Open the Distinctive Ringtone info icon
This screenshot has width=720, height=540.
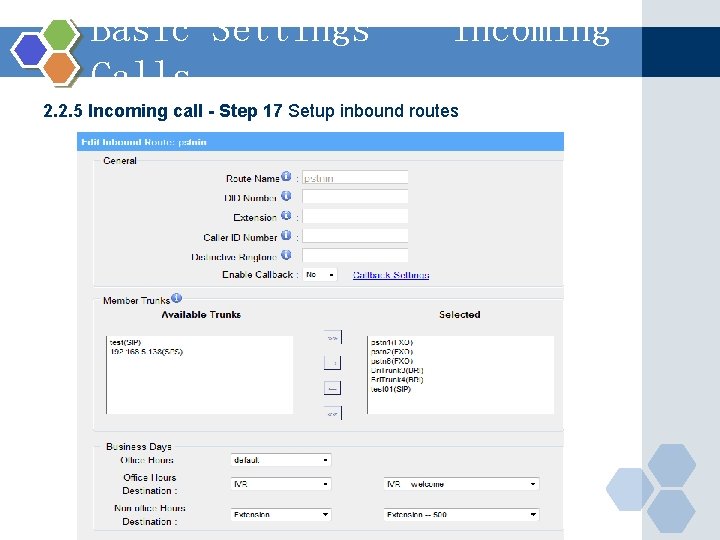pos(286,255)
